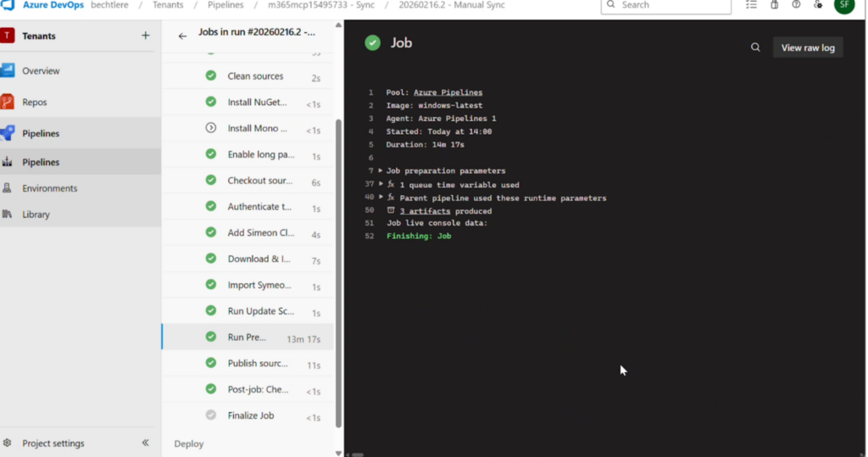Viewport: 868px width, 457px height.
Task: Expand the 1 queue time variable line
Action: coord(381,184)
